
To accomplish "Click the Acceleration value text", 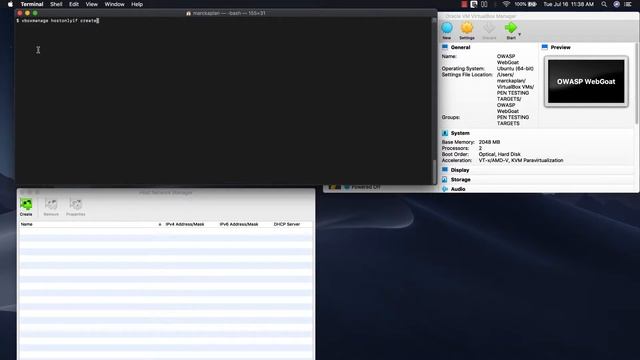I will point(521,160).
